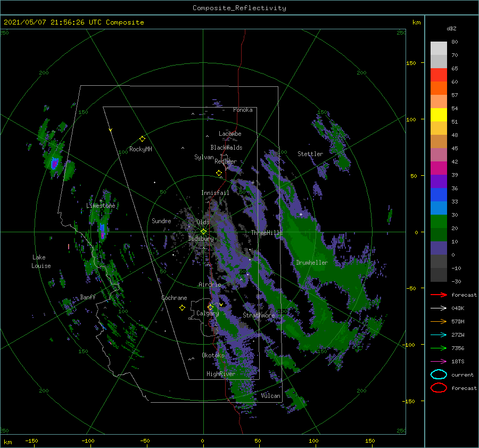Click the Stettler town label
This screenshot has width=479, height=448.
click(310, 154)
